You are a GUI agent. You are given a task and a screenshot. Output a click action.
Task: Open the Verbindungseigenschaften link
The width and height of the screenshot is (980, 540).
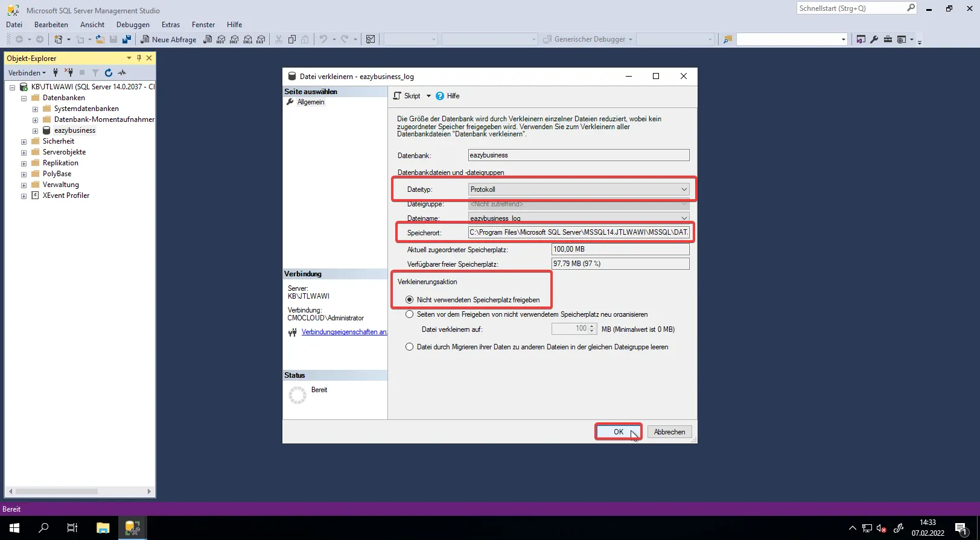(x=344, y=332)
